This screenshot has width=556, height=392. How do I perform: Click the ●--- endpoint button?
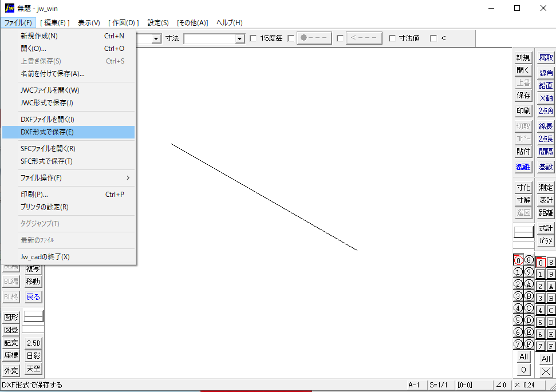314,38
